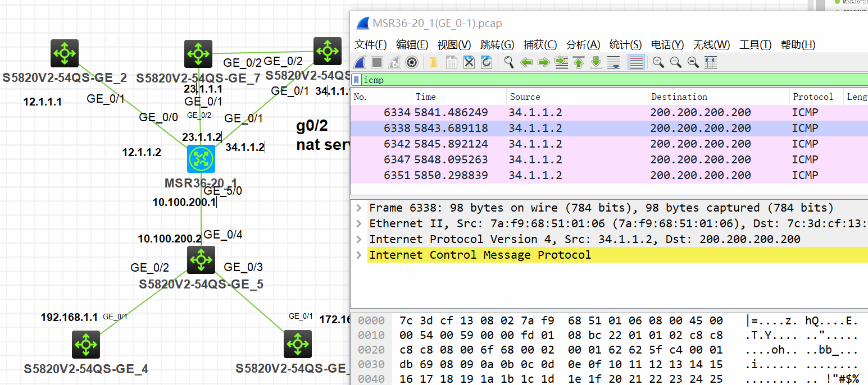Reload this capture file
The height and width of the screenshot is (385, 868).
[x=487, y=62]
